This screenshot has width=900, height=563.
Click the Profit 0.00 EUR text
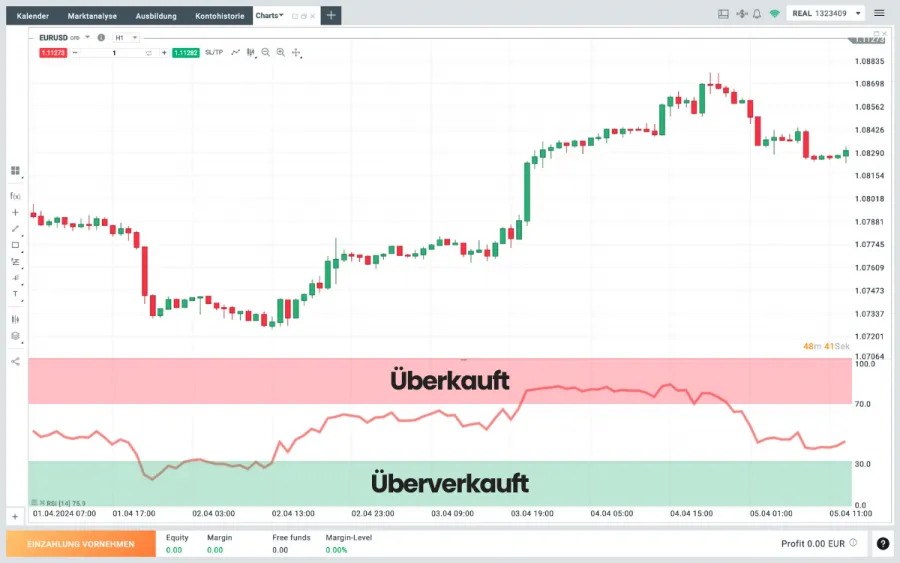813,543
